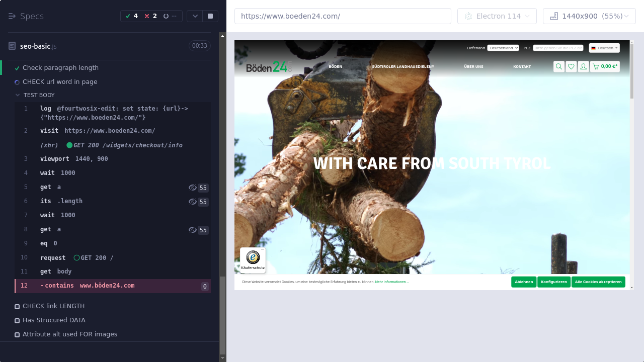This screenshot has width=644, height=362.
Task: Open the Deutschland delivery country dropdown
Action: tap(503, 48)
